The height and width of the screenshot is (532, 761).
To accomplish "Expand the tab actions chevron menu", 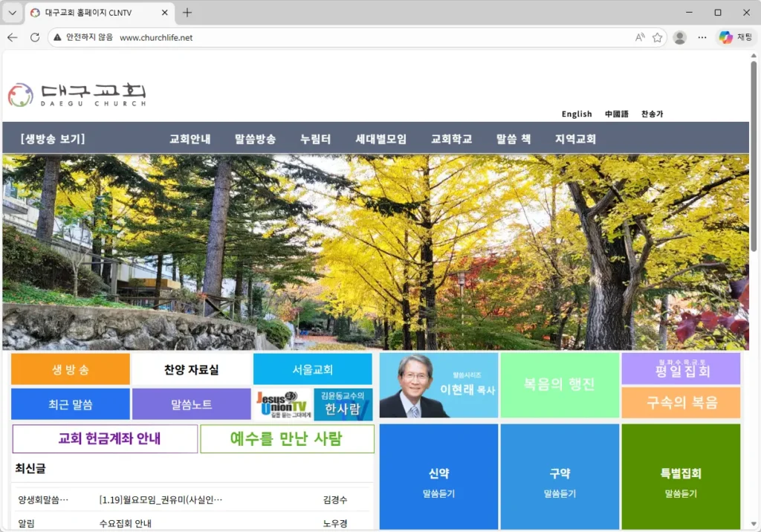I will point(13,13).
